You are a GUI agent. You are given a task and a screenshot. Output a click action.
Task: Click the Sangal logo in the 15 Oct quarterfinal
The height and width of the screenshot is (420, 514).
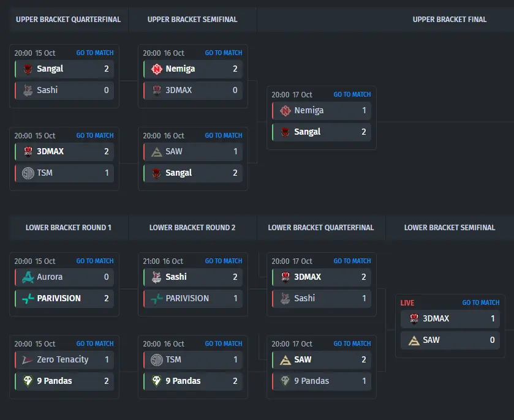[x=28, y=69]
